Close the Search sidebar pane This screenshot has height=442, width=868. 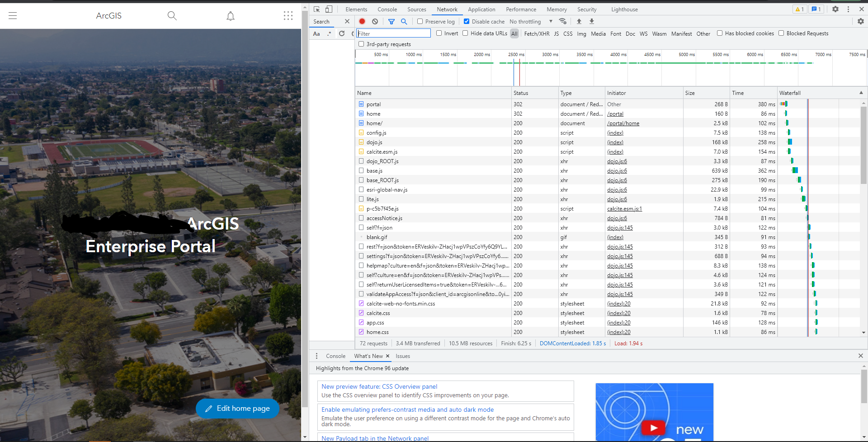point(347,21)
